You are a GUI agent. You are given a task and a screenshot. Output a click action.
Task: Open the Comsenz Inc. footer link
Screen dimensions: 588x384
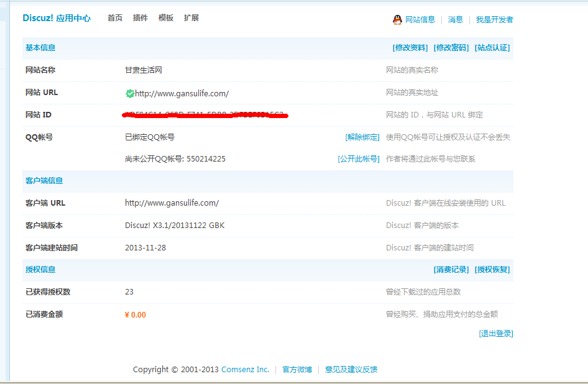click(246, 369)
